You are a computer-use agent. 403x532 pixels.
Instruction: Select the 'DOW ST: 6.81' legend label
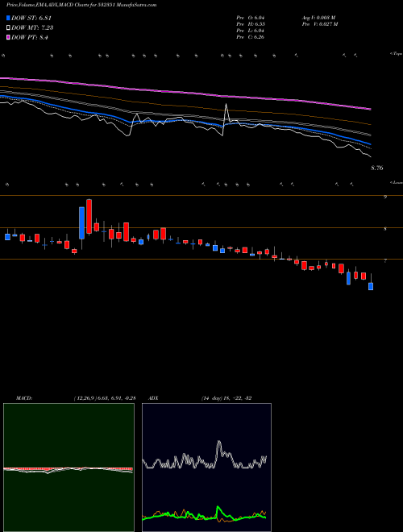tap(31, 19)
